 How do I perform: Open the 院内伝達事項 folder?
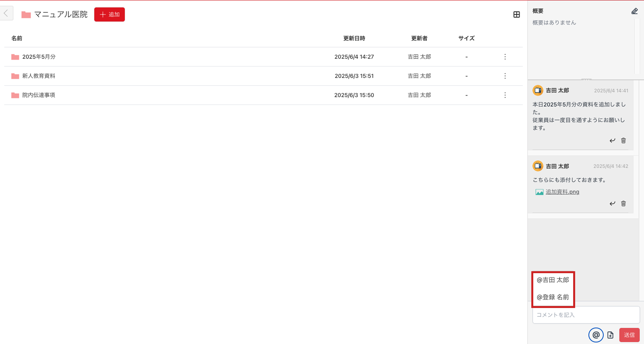point(39,95)
